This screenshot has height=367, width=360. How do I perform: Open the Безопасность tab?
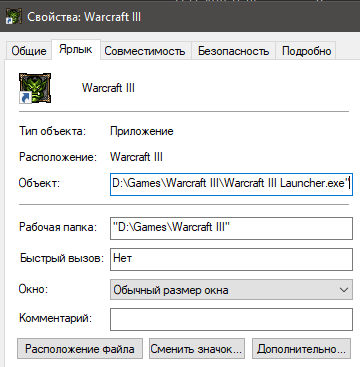coord(233,51)
